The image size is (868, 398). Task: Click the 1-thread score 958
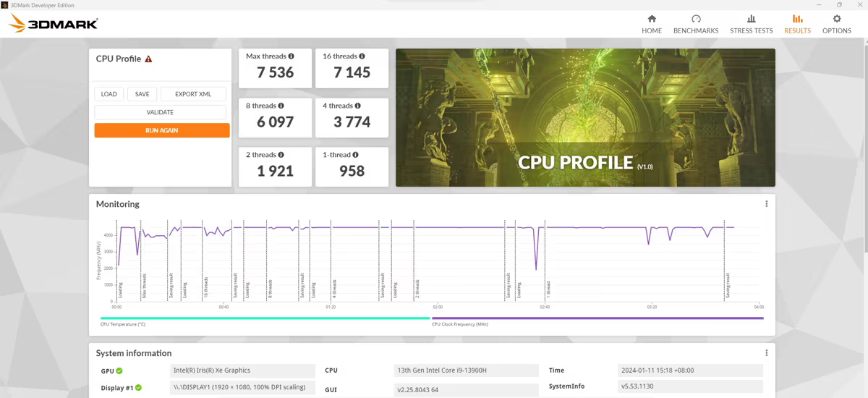[x=352, y=171]
